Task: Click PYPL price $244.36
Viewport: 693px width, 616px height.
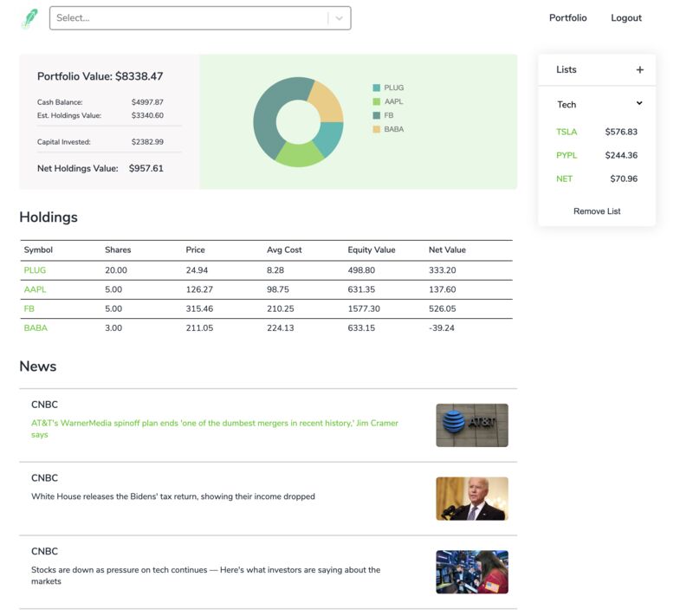Action: click(621, 155)
